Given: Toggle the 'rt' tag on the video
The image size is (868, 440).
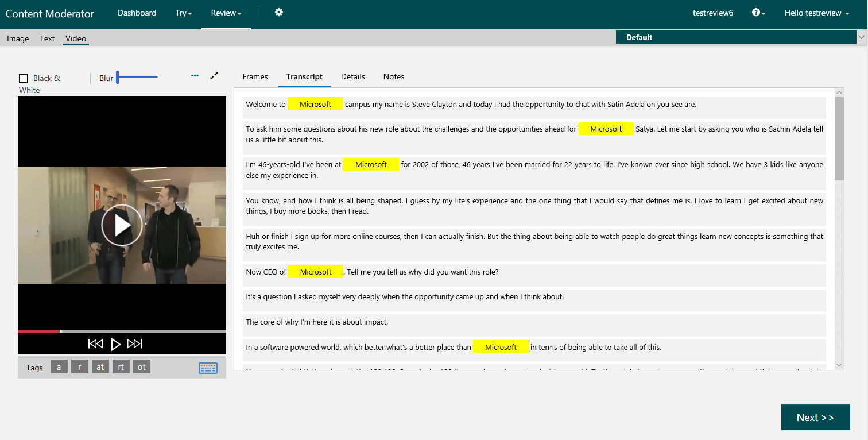Looking at the screenshot, I should [121, 366].
